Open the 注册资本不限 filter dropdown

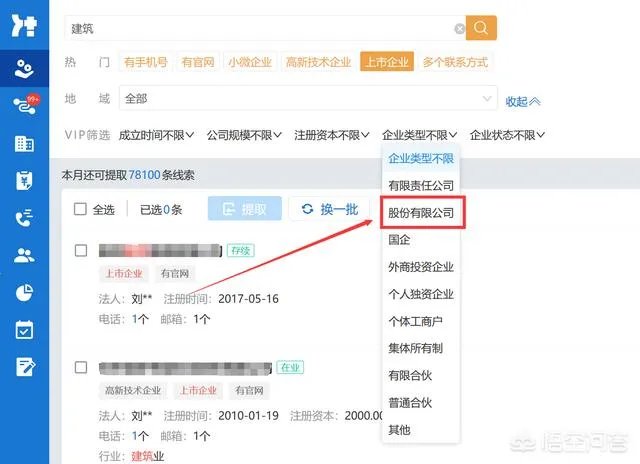click(332, 135)
